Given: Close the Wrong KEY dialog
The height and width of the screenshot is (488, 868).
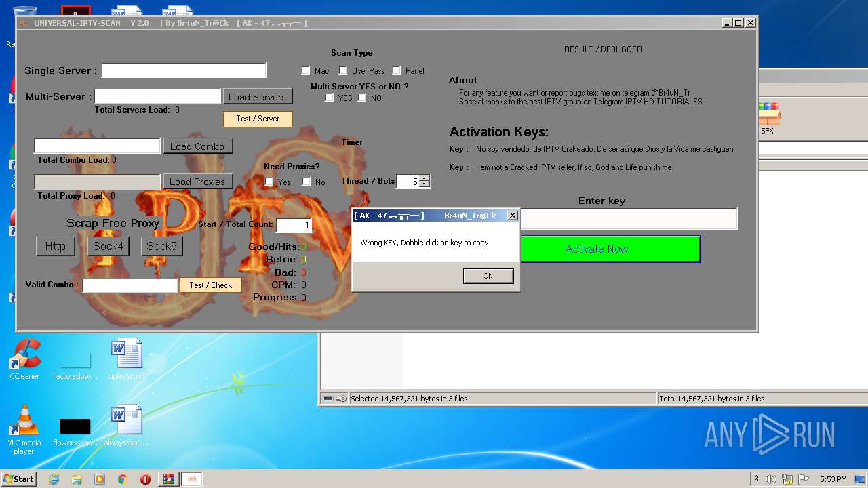Looking at the screenshot, I should pos(513,216).
